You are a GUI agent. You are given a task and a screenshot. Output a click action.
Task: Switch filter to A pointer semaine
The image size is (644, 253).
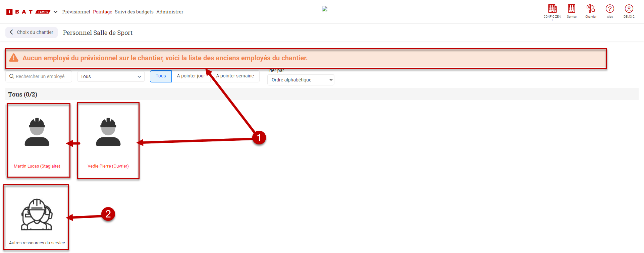(x=235, y=76)
